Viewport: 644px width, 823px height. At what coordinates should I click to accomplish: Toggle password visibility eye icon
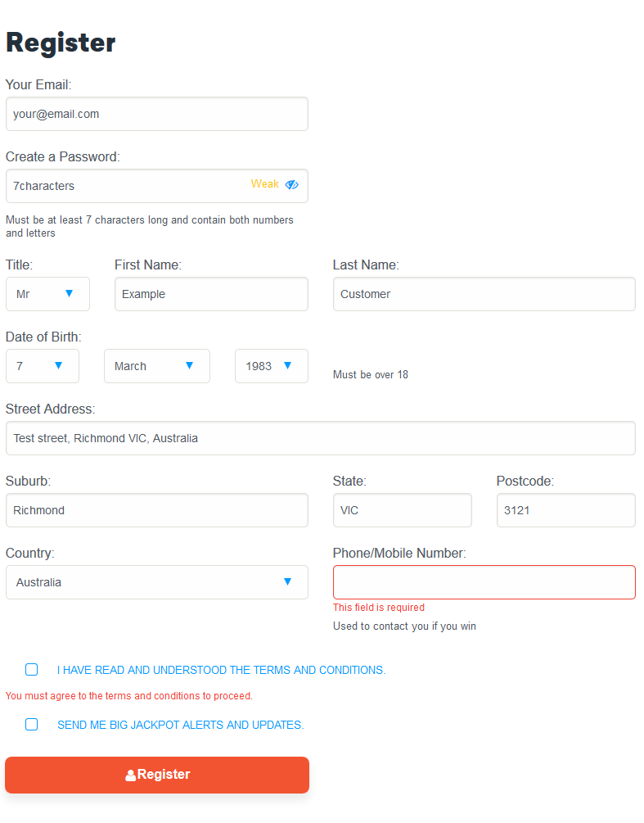[291, 185]
